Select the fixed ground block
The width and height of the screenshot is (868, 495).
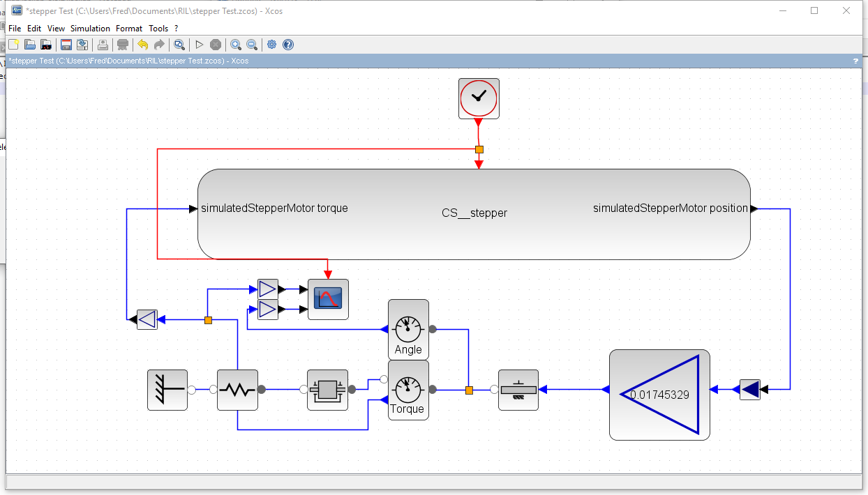point(167,390)
